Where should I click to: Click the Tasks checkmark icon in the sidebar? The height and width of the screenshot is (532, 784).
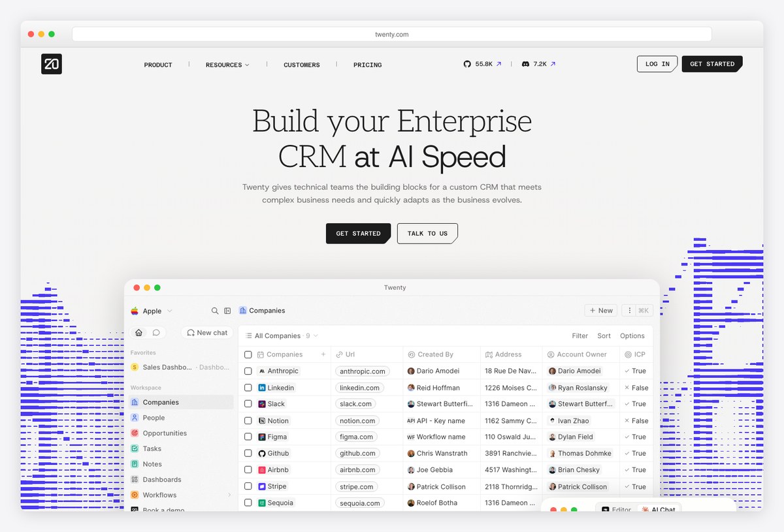(x=135, y=448)
